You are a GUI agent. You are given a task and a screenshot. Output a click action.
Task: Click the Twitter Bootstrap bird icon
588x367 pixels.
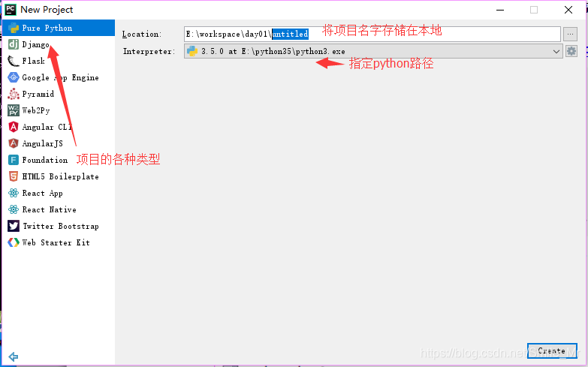(x=14, y=226)
